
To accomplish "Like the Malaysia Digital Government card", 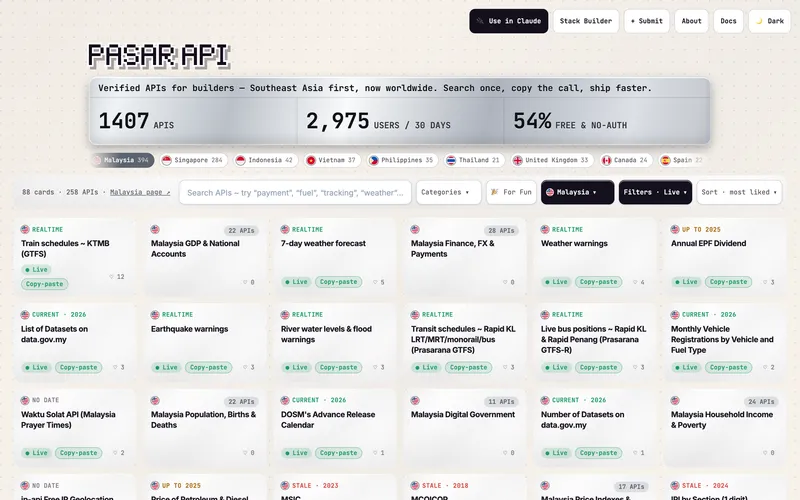I will [509, 453].
